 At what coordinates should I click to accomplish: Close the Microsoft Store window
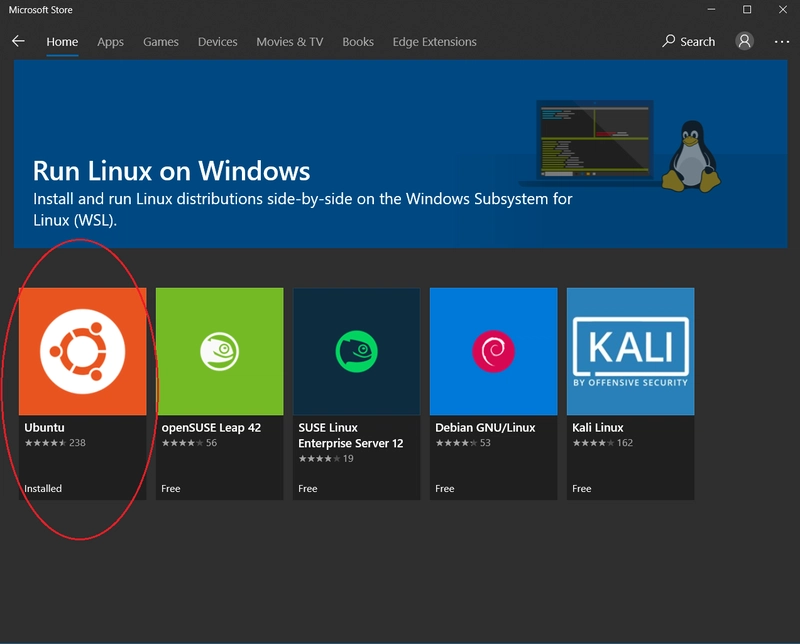[783, 10]
